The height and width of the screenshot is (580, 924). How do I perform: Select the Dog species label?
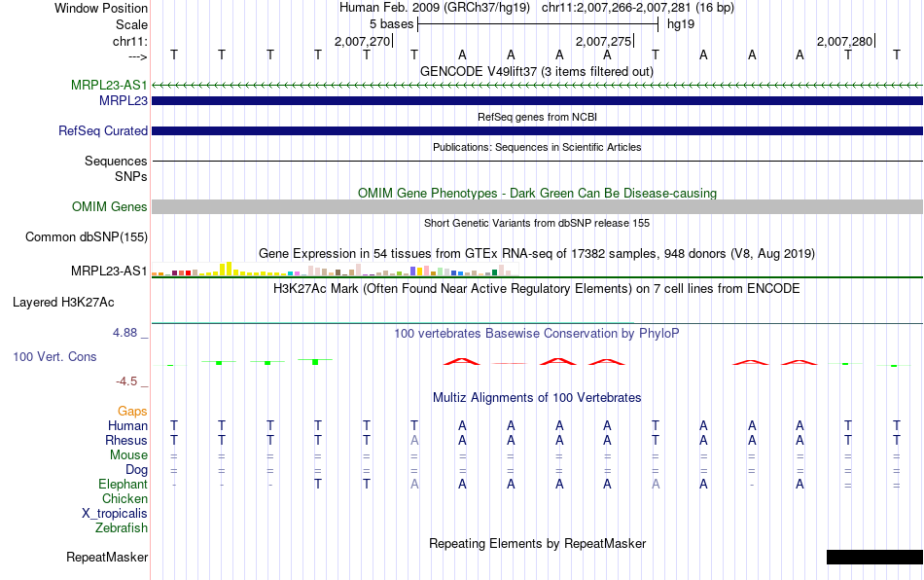pos(137,470)
